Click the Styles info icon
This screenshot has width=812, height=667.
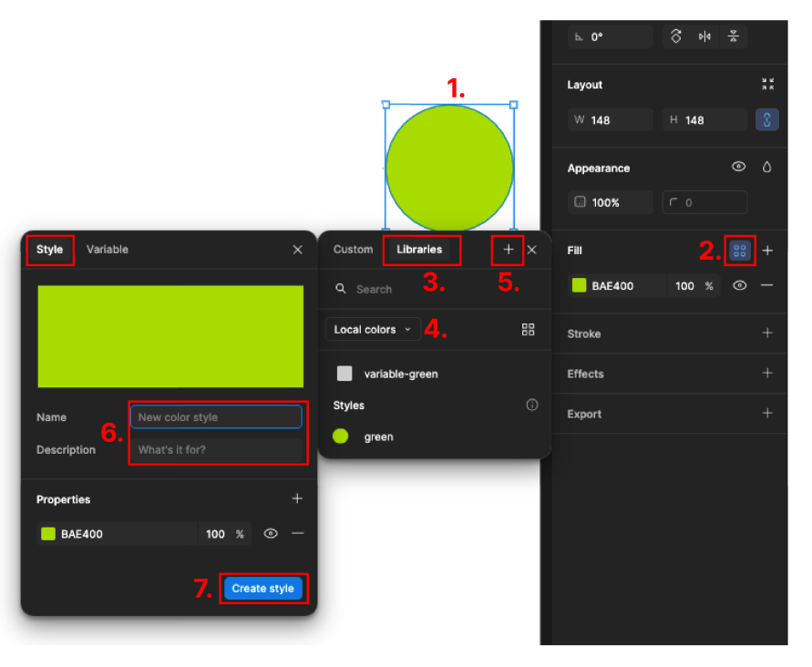(532, 405)
